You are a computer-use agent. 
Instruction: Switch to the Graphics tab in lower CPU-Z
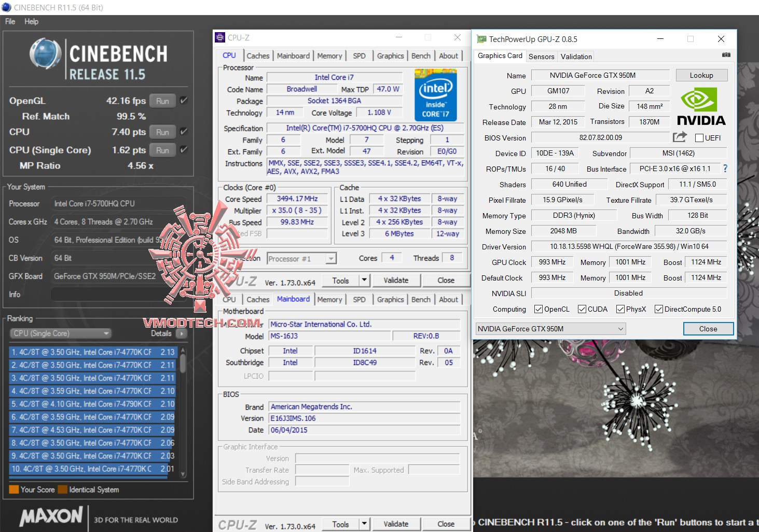click(x=390, y=300)
